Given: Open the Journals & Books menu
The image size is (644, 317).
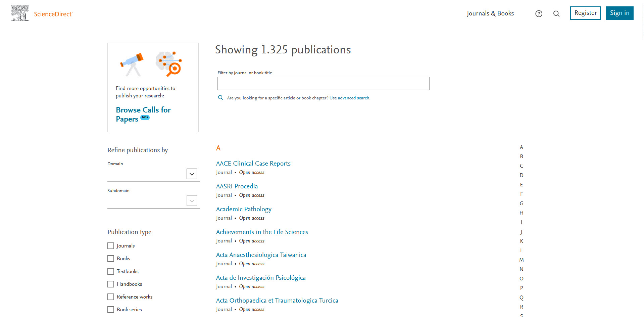Looking at the screenshot, I should coord(490,13).
